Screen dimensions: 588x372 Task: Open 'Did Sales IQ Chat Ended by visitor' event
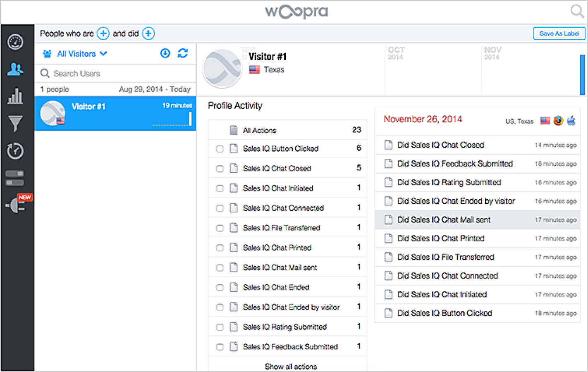[478, 201]
